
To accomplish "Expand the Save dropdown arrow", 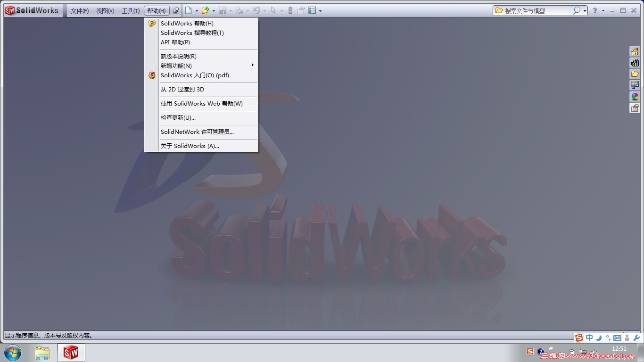I will click(x=231, y=11).
